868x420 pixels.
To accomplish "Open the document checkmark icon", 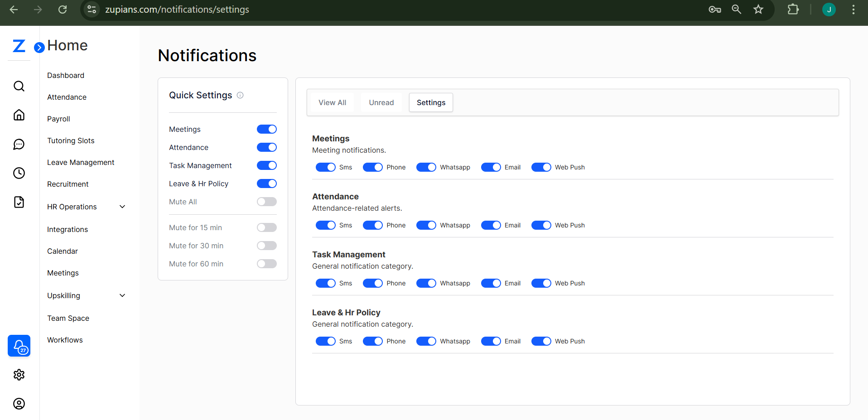I will (x=19, y=202).
